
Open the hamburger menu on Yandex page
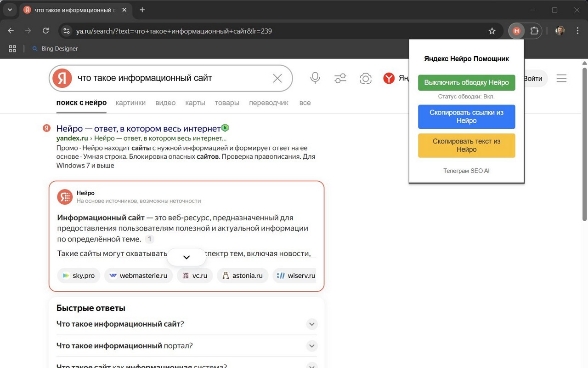561,79
